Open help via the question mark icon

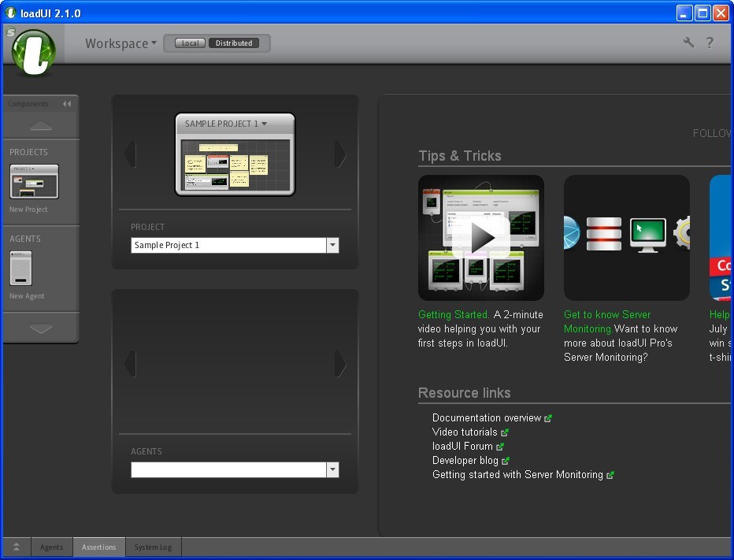tap(710, 43)
